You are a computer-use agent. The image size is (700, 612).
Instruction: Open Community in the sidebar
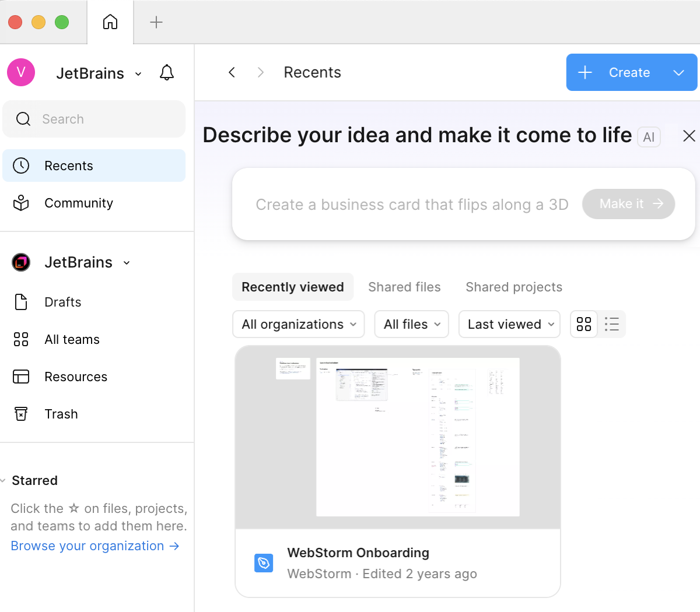[94, 203]
